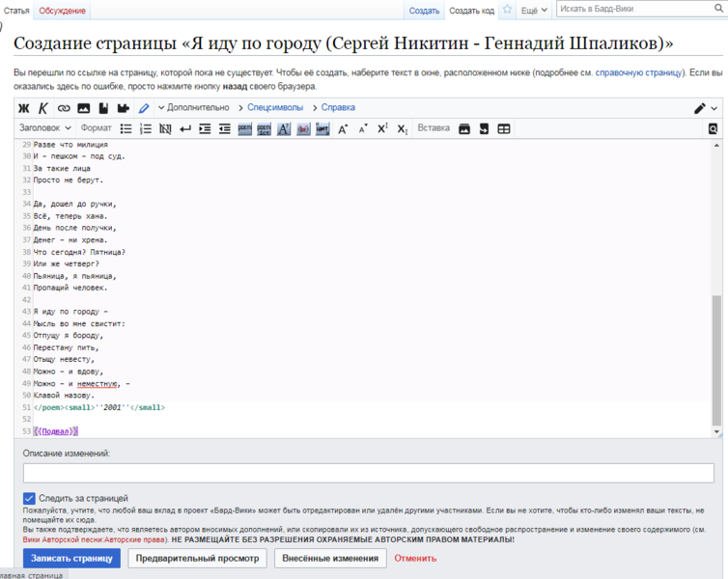
Task: Insert an image file into the page
Action: 84,108
